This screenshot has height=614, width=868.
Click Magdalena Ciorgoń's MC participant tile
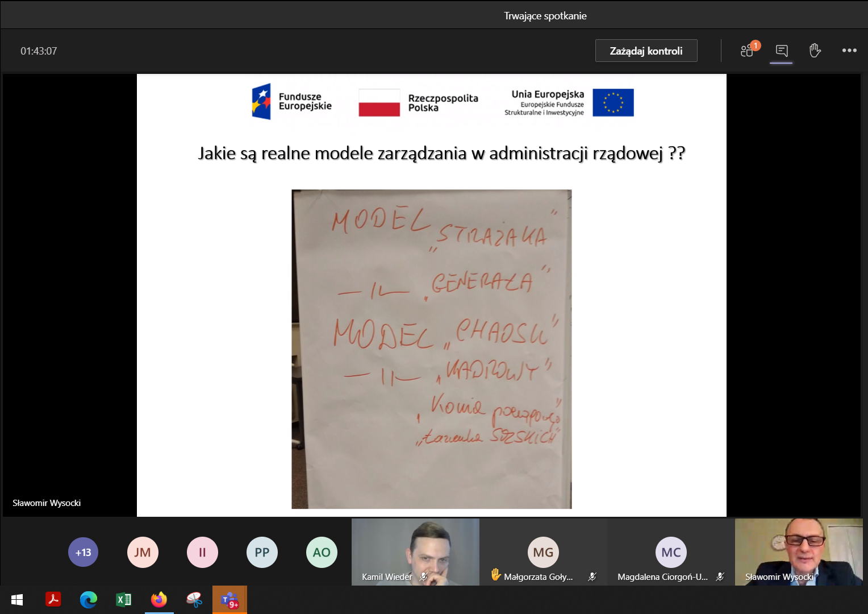[x=671, y=551]
